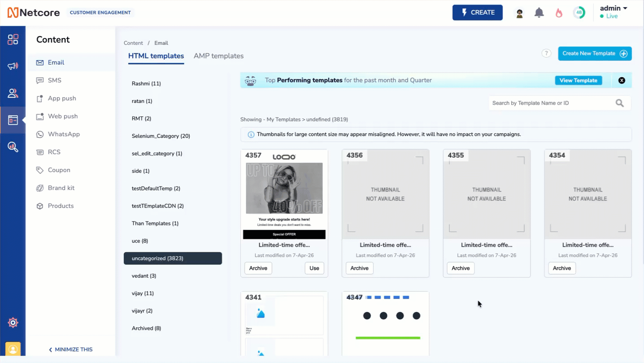Open template 4341 thumbnail
644x363 pixels.
point(284,324)
